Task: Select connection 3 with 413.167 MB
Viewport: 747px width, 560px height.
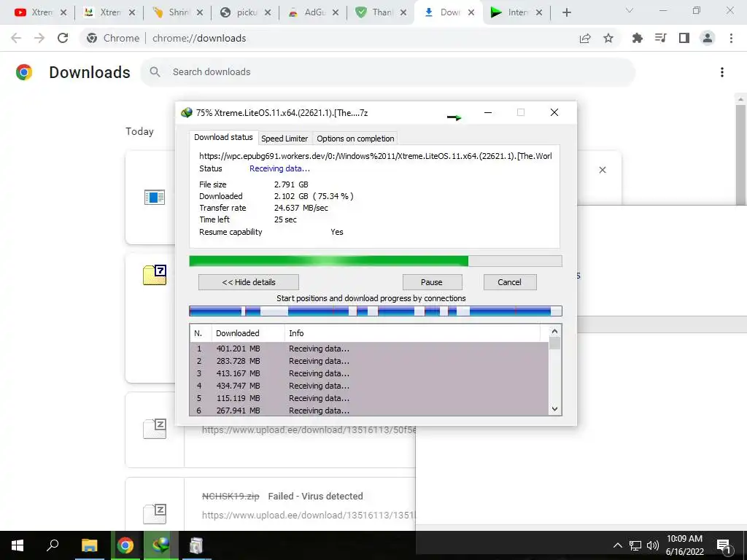Action: click(x=369, y=373)
